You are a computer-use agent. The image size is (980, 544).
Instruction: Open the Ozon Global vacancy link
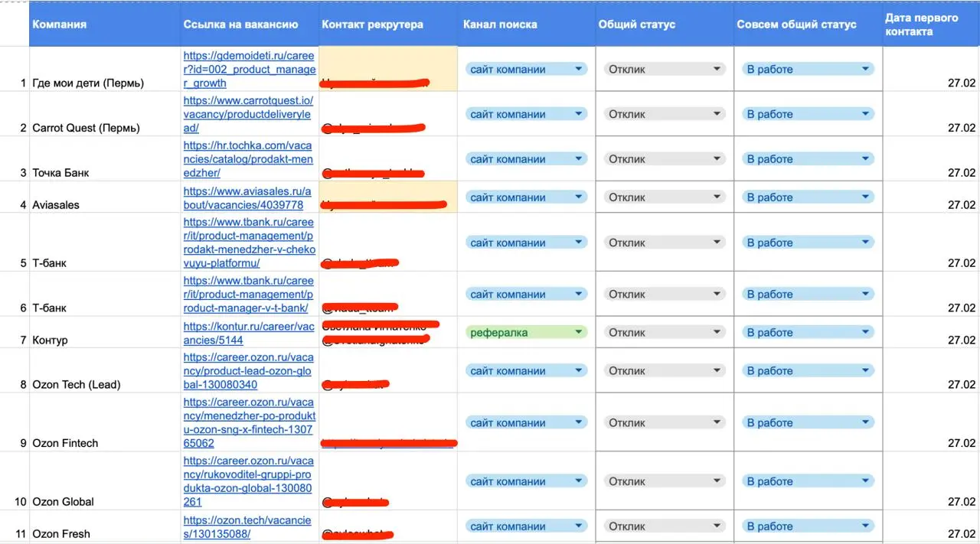click(x=249, y=481)
